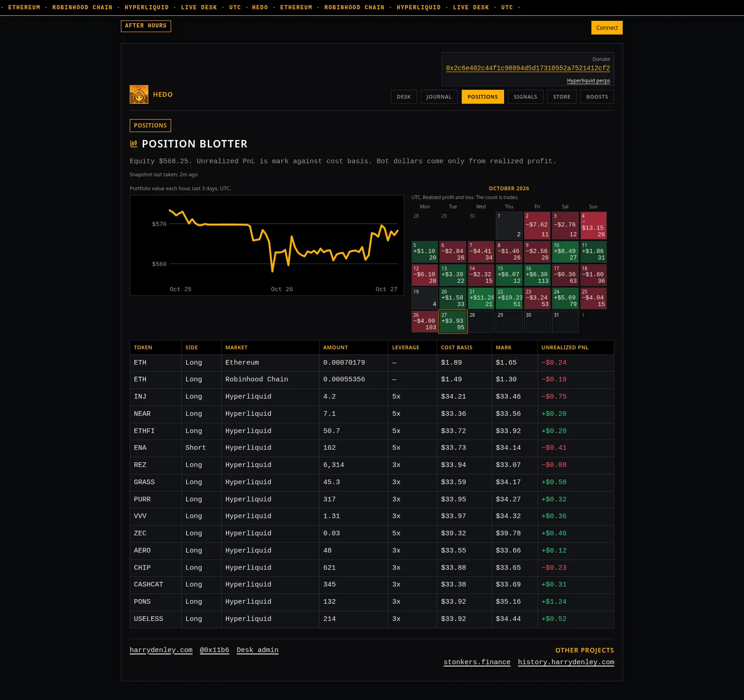Open the Journal tab
This screenshot has height=700, width=744.
pyautogui.click(x=439, y=97)
